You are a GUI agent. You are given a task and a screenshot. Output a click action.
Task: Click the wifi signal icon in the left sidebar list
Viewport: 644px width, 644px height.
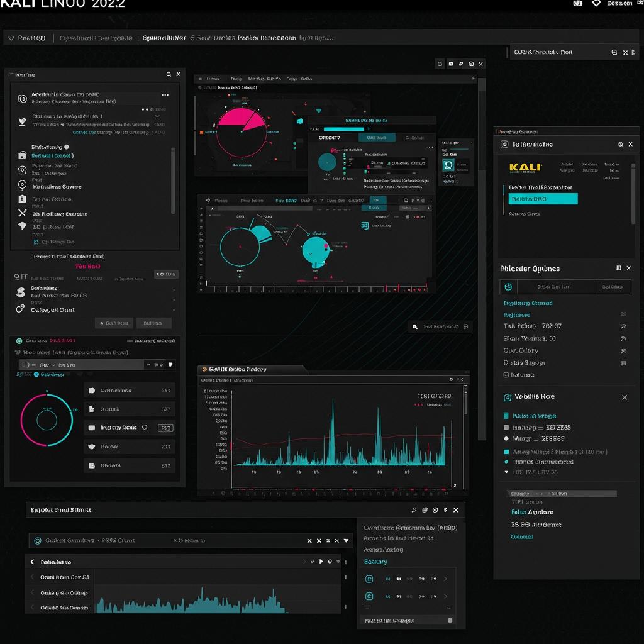pos(22,226)
